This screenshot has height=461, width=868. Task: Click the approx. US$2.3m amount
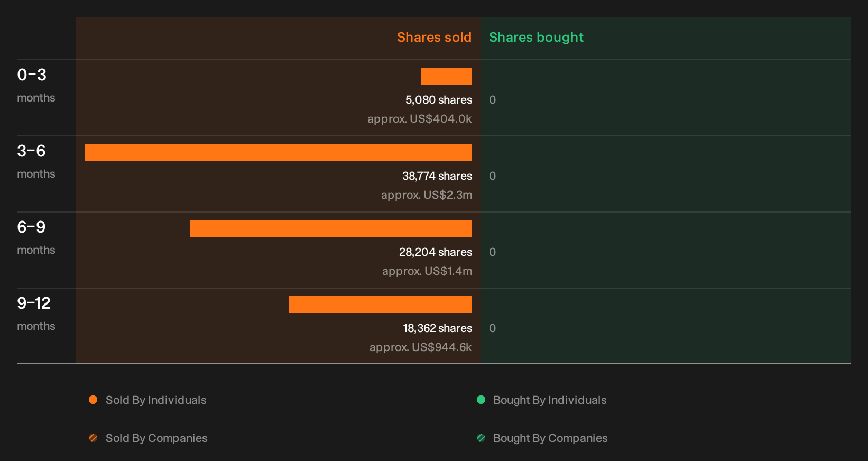427,195
